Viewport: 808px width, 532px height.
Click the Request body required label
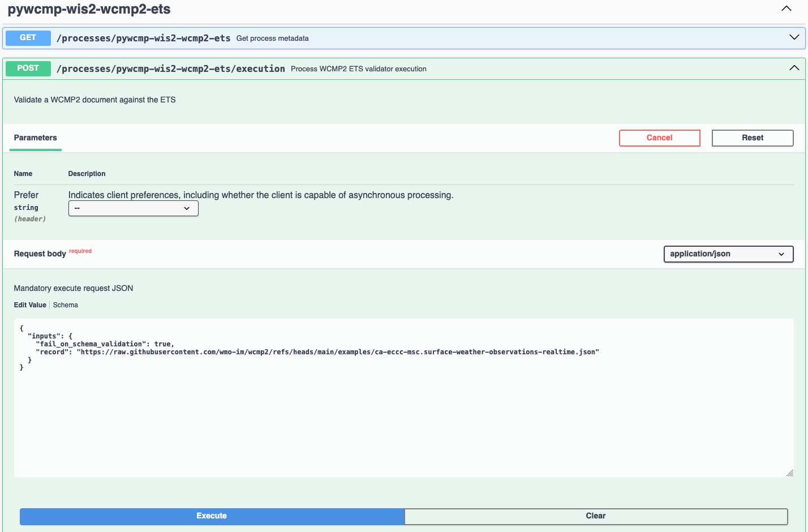coord(40,254)
